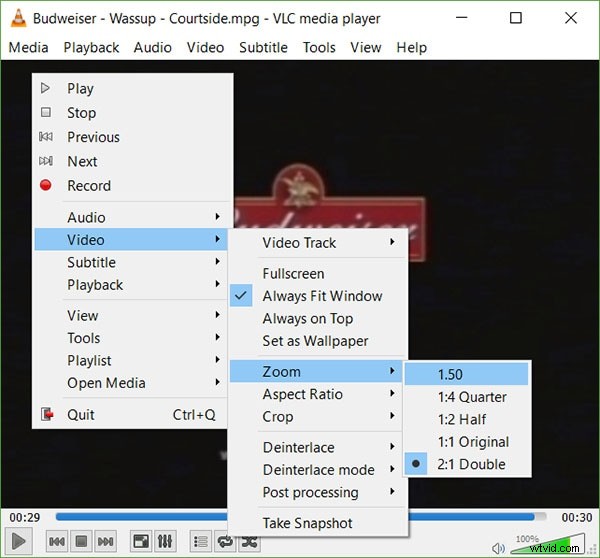Toggle the playlist toolbar icon
This screenshot has width=600, height=558.
click(x=201, y=541)
